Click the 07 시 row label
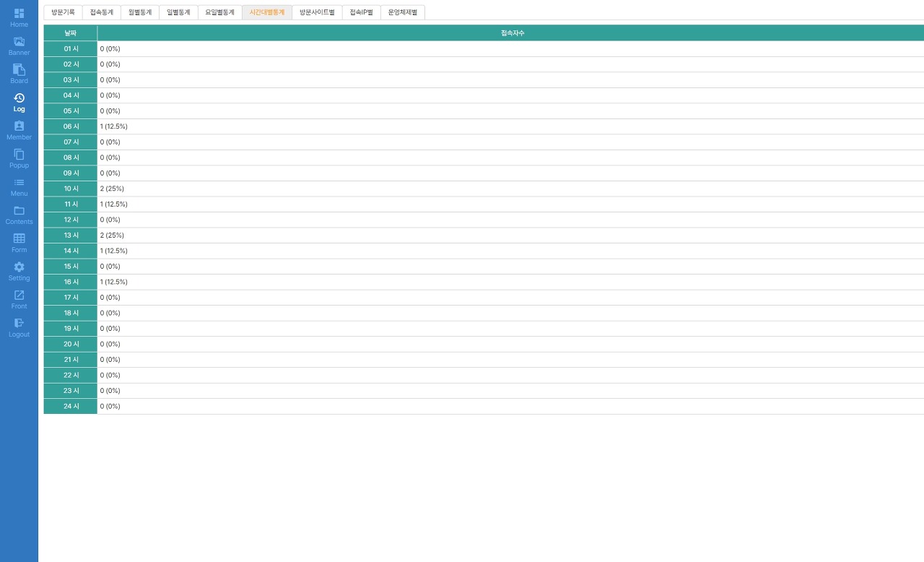 click(x=70, y=142)
